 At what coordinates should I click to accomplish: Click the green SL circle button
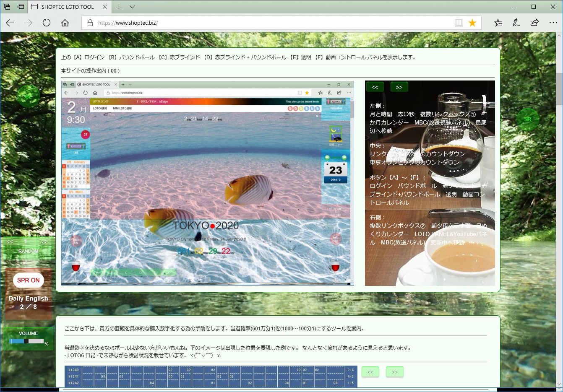pyautogui.click(x=29, y=96)
